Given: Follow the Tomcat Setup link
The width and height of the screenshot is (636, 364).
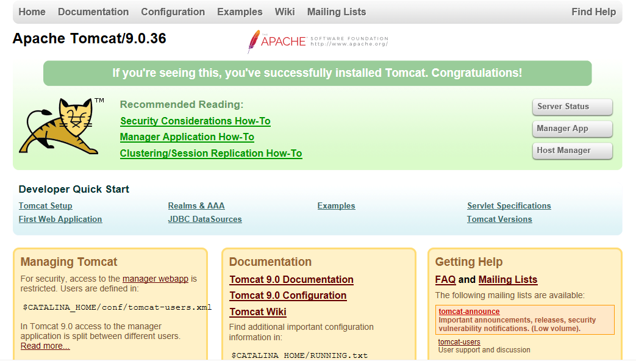Looking at the screenshot, I should [x=45, y=205].
